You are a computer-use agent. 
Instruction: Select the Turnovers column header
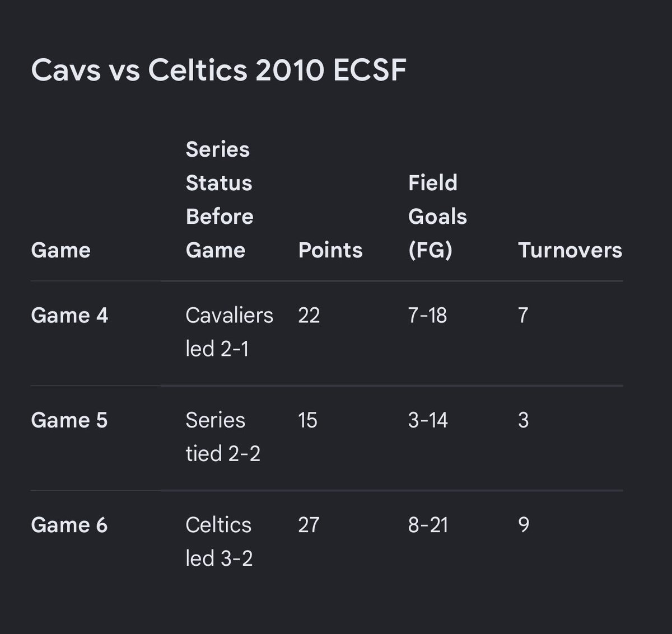pyautogui.click(x=570, y=250)
